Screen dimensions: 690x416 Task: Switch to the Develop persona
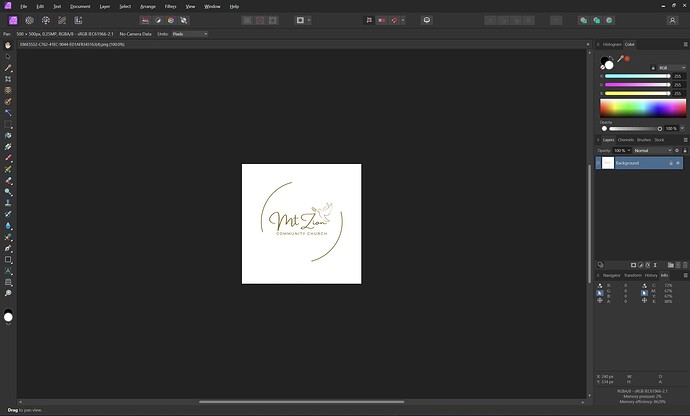pyautogui.click(x=46, y=20)
